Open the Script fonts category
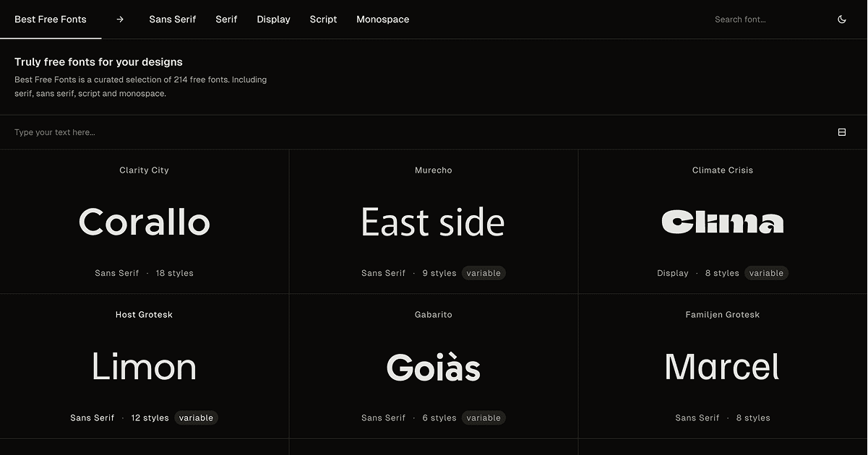 tap(323, 19)
